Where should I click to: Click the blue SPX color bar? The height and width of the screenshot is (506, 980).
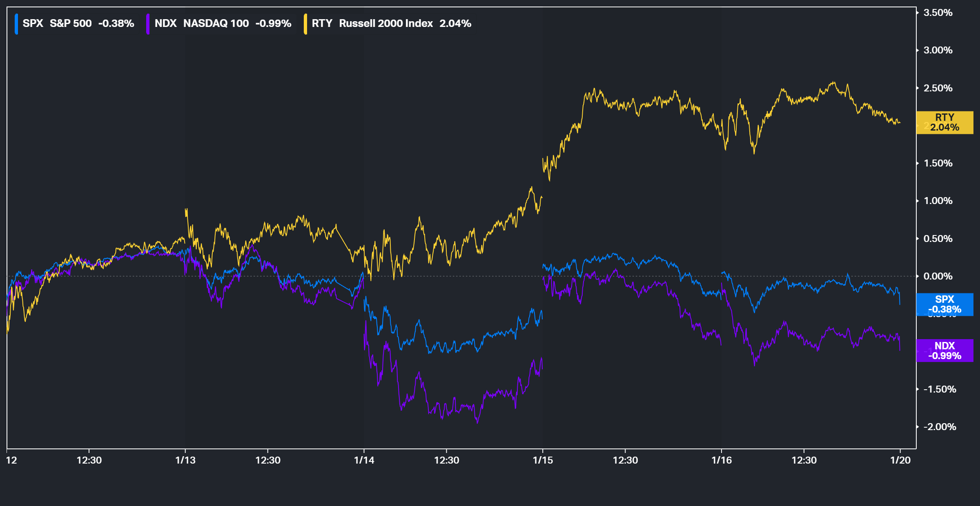[16, 24]
